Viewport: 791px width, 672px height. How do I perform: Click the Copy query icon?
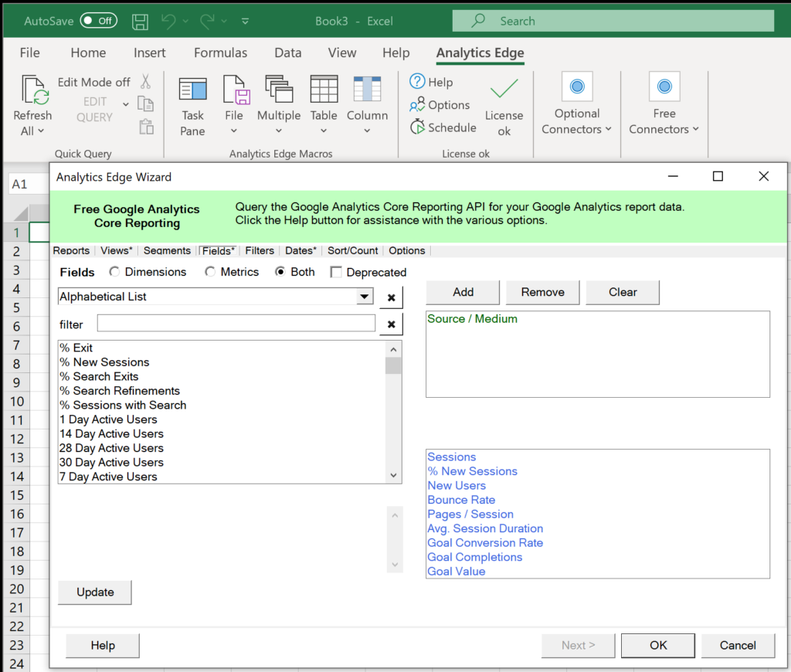pyautogui.click(x=146, y=104)
